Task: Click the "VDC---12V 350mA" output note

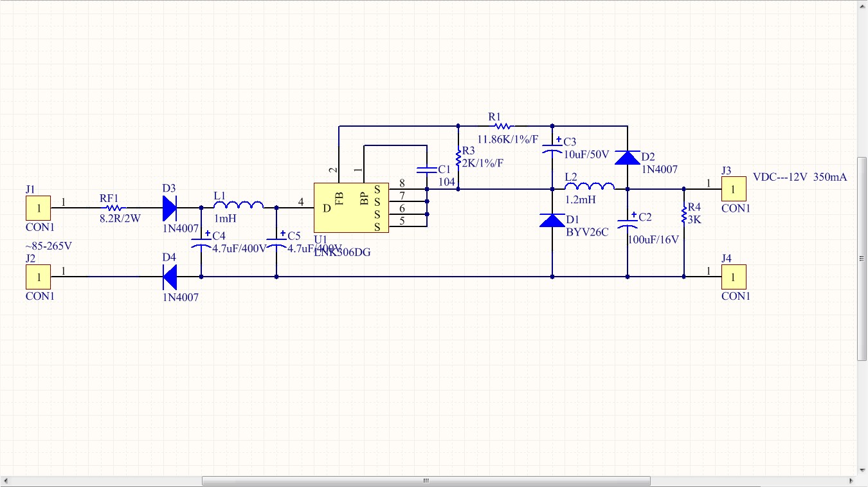Action: (800, 177)
